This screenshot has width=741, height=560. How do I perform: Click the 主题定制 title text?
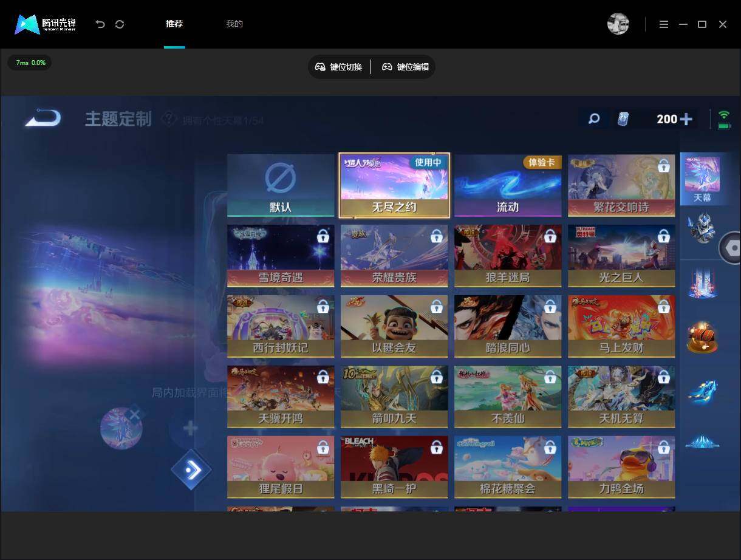pyautogui.click(x=118, y=119)
